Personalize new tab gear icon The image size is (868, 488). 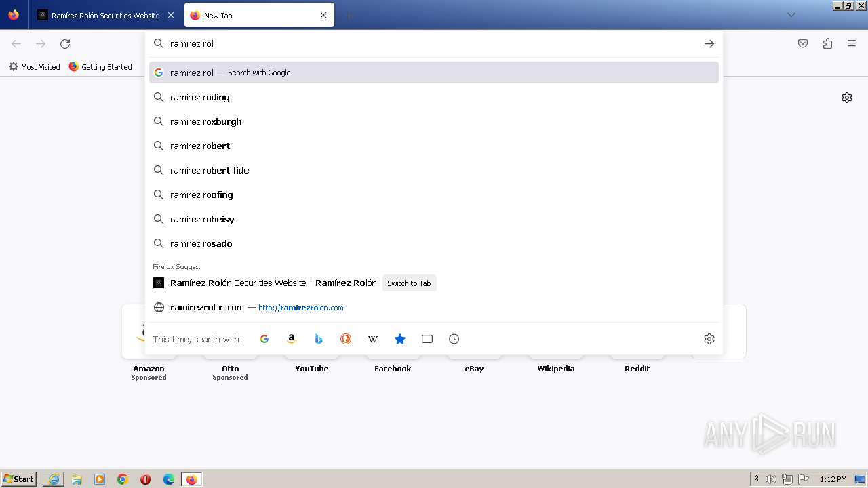pos(847,98)
